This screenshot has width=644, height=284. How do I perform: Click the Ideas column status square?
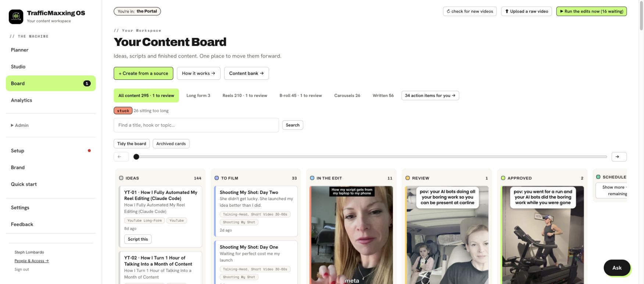[121, 178]
